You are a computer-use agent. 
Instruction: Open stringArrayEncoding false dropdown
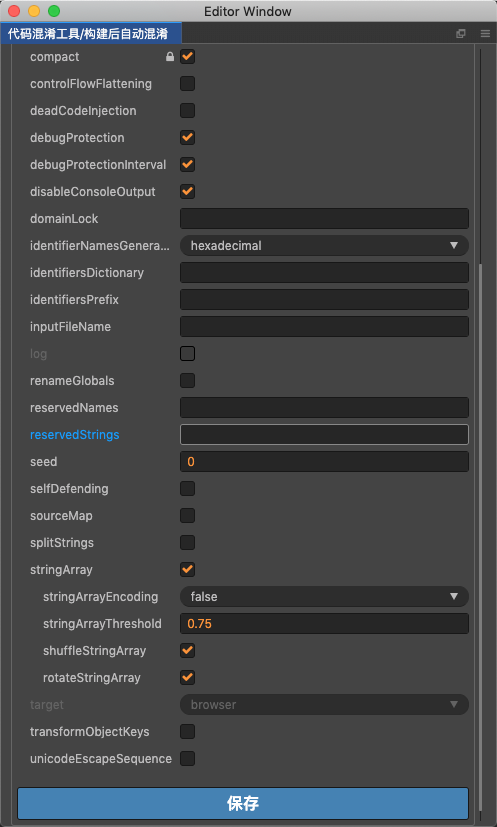(324, 597)
